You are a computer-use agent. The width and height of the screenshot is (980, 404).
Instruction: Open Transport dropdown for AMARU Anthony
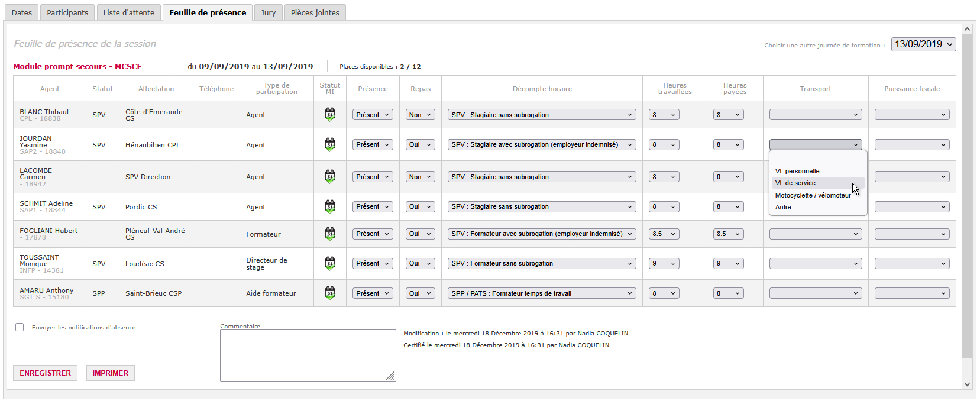(x=816, y=293)
